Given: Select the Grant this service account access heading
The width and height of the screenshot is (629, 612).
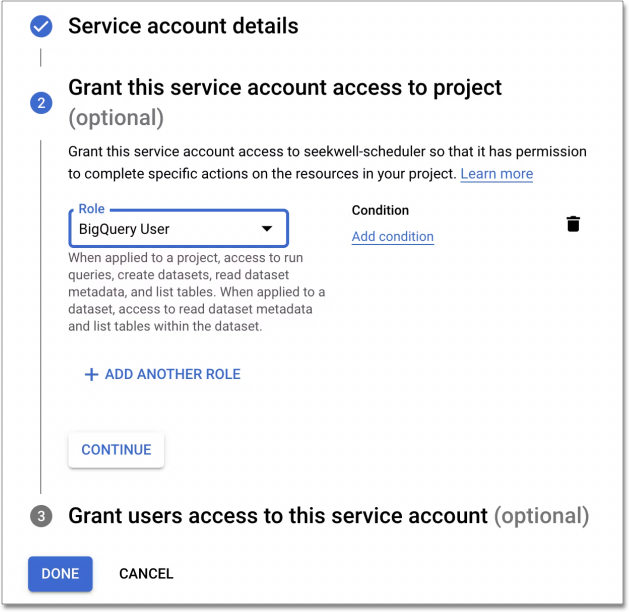Looking at the screenshot, I should point(285,88).
